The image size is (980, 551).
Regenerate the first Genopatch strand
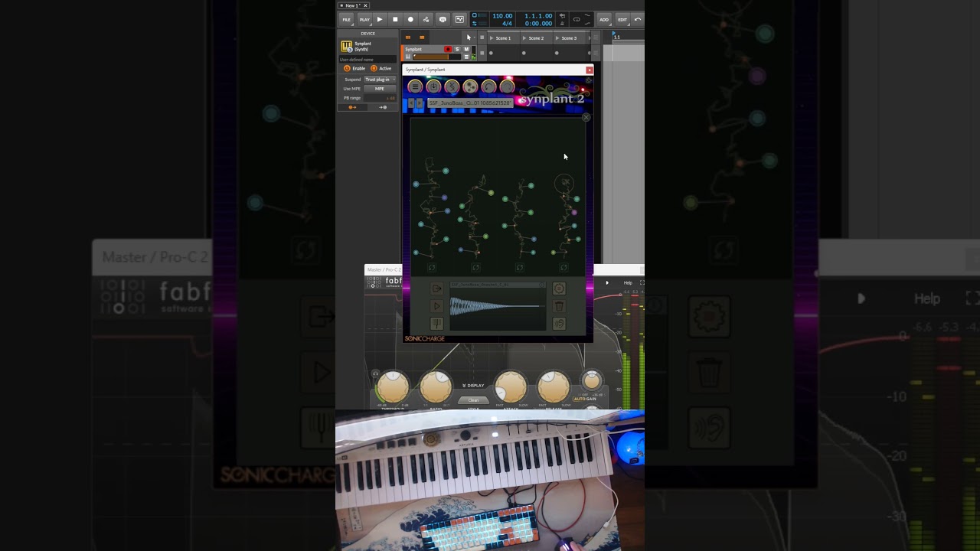click(x=432, y=267)
